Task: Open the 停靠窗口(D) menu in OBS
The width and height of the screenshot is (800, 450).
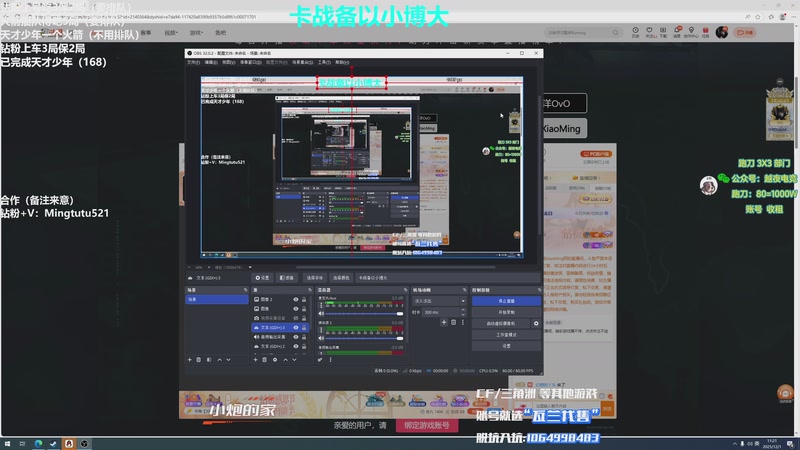Action: point(251,62)
